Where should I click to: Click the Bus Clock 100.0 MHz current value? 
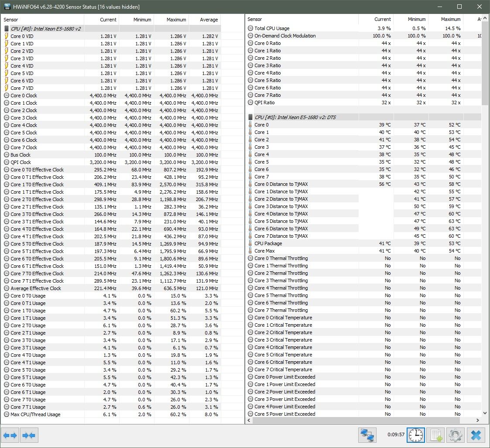(105, 155)
